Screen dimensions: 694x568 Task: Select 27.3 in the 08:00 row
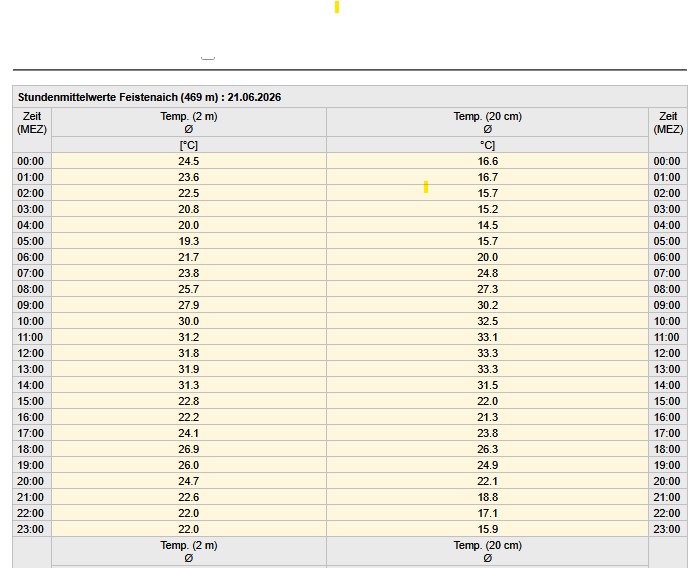point(487,289)
